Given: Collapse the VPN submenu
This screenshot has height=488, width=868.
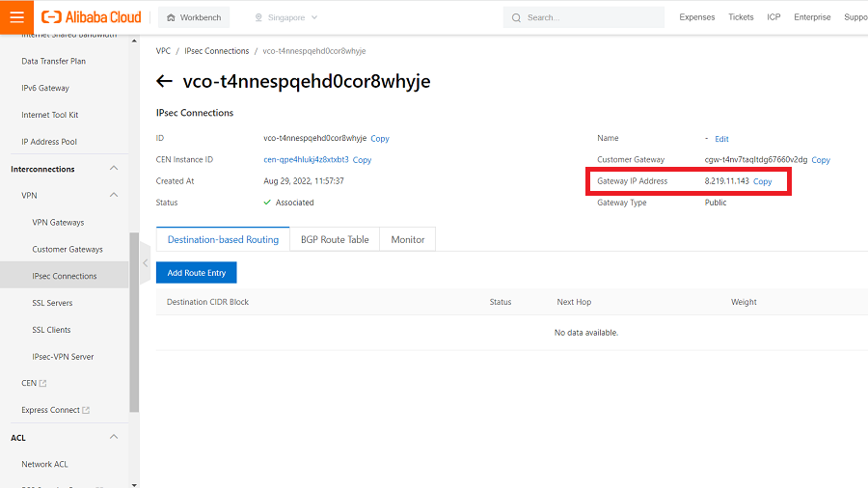Looking at the screenshot, I should tap(114, 196).
